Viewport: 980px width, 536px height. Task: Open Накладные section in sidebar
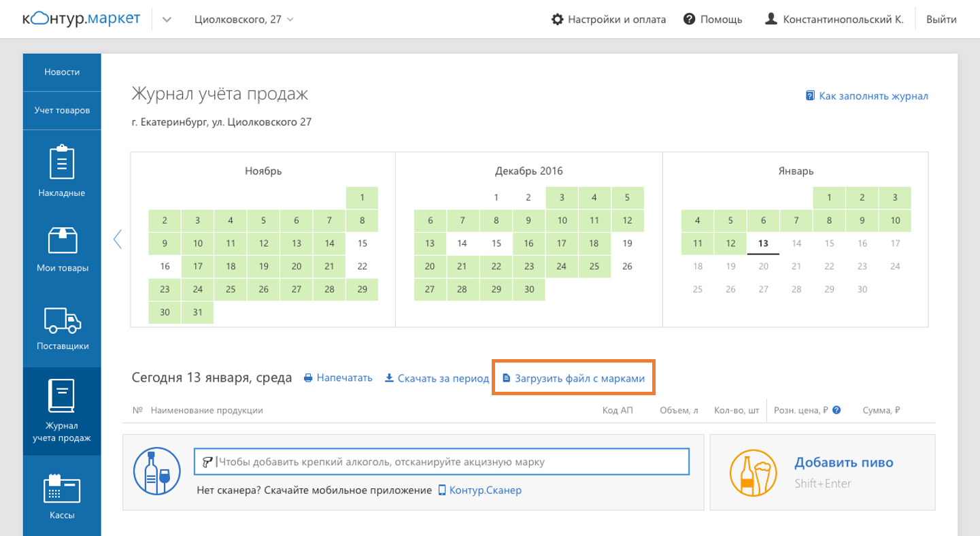[x=62, y=170]
